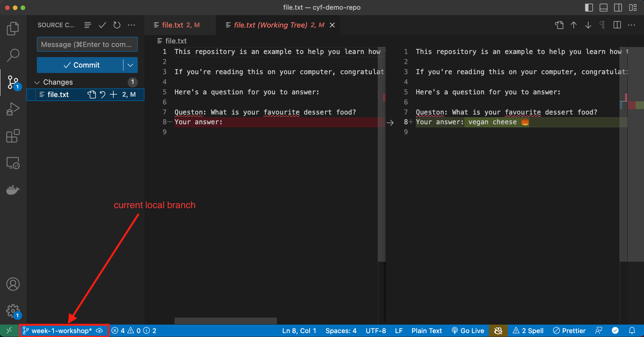Toggle primary sidebar visibility in title bar
The width and height of the screenshot is (644, 337).
coord(589,7)
